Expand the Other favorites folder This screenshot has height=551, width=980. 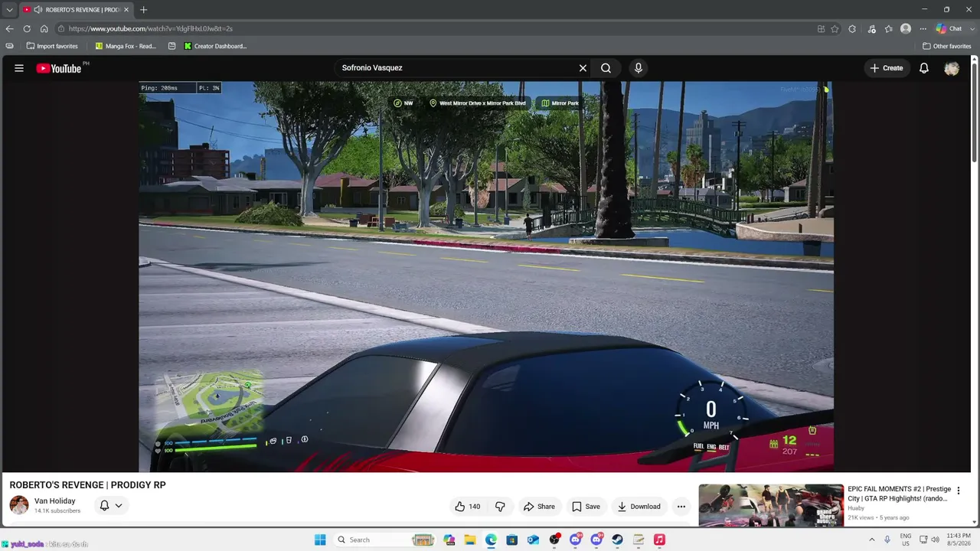[x=946, y=46]
